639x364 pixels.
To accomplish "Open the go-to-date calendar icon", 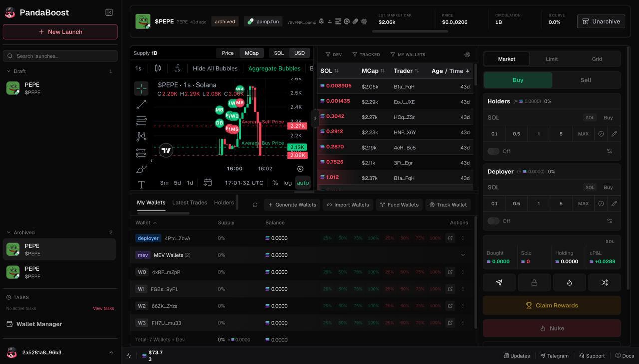I will coord(208,182).
